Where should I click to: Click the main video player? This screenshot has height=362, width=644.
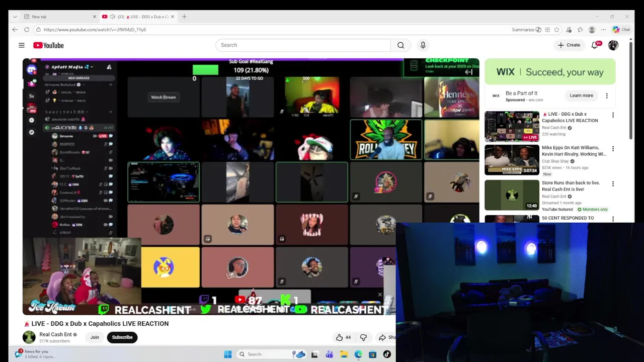(251, 187)
